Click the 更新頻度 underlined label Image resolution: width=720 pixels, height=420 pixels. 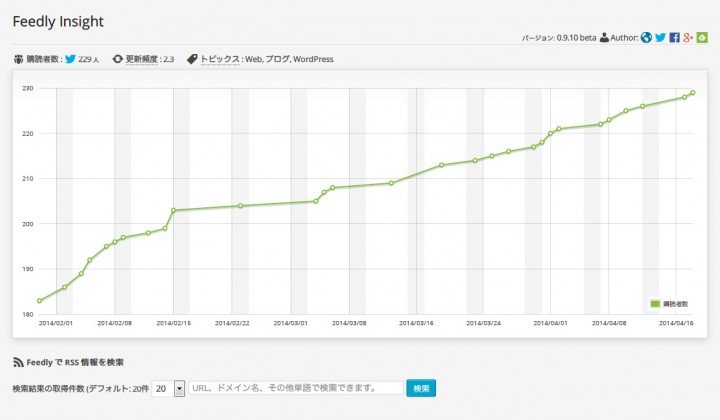click(143, 59)
